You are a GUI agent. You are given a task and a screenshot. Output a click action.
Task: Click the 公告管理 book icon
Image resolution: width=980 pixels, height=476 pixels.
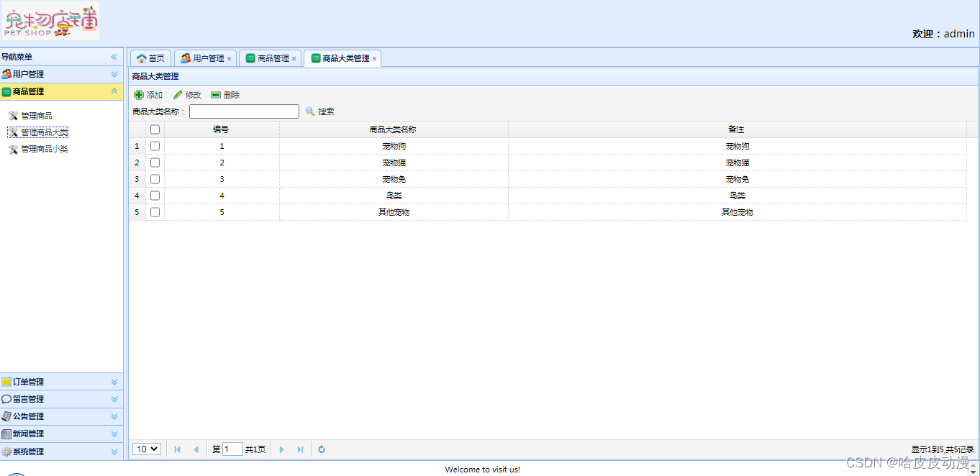point(6,416)
